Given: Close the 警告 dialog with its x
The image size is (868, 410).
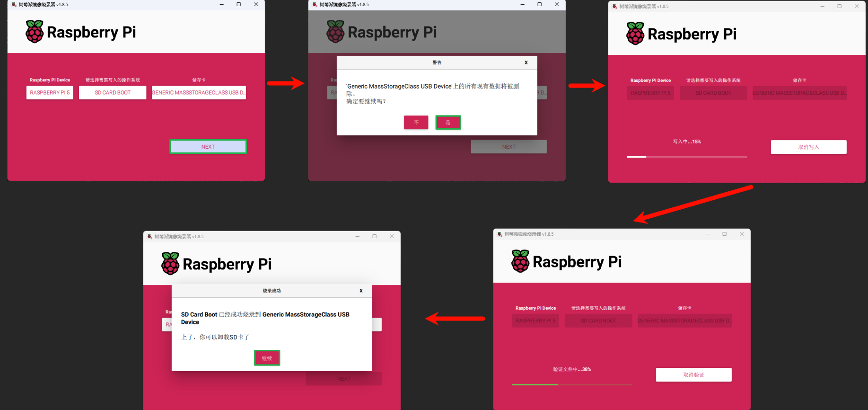Looking at the screenshot, I should click(x=526, y=62).
